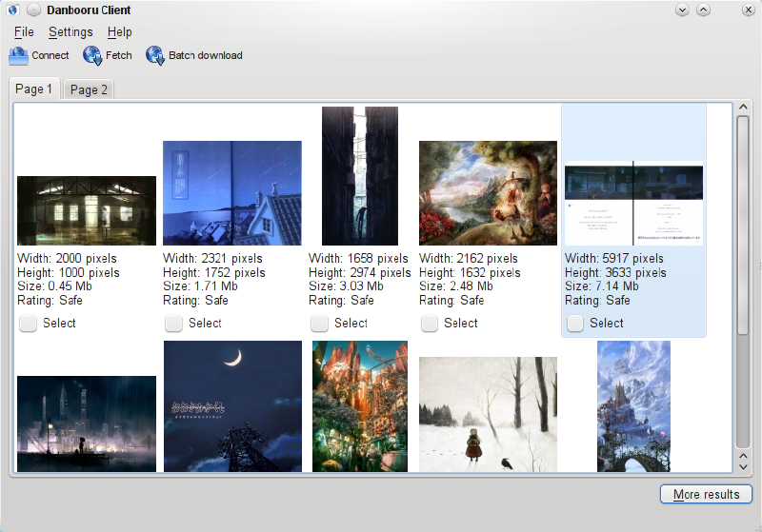
Task: Open the blue mountain castle thumbnail
Action: pyautogui.click(x=633, y=406)
